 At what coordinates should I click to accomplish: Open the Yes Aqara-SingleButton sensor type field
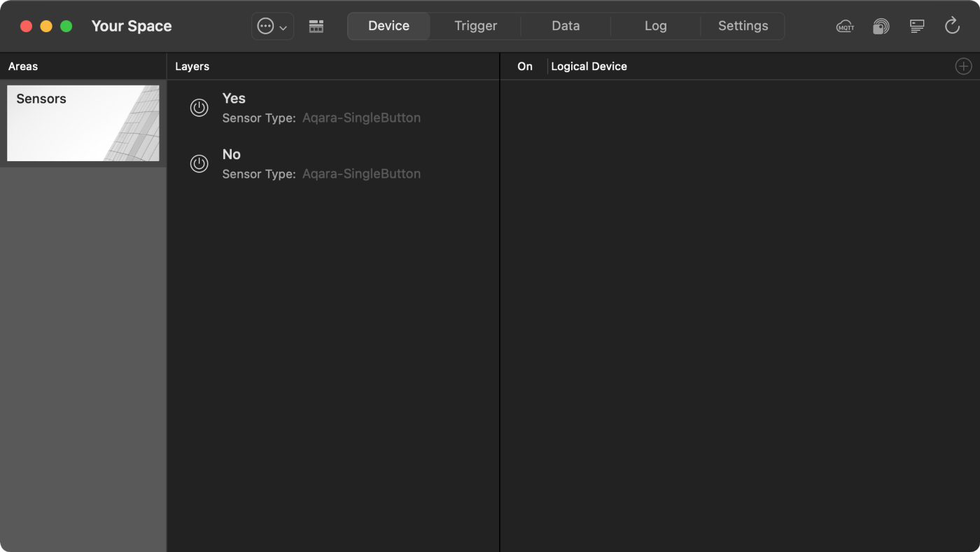tap(361, 117)
